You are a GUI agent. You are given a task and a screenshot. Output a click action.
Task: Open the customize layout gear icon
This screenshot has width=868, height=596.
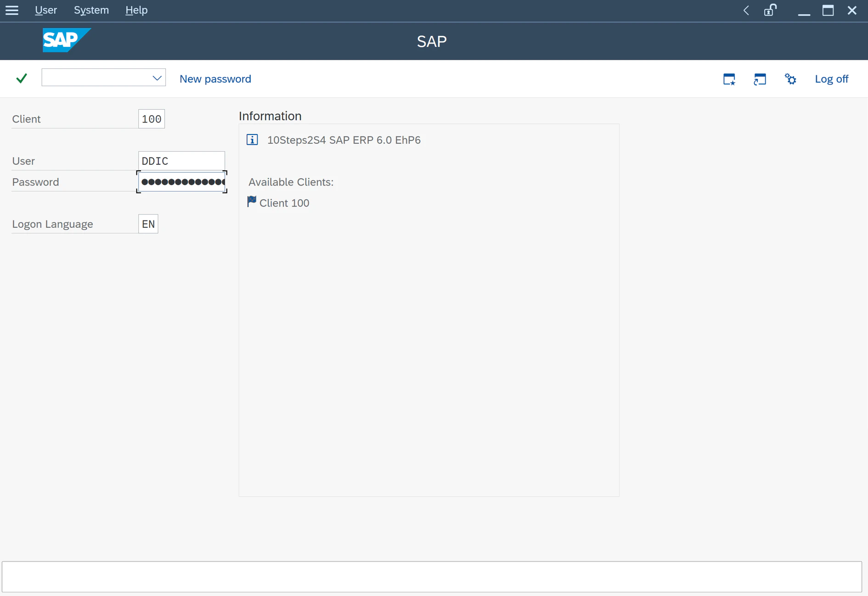tap(790, 79)
